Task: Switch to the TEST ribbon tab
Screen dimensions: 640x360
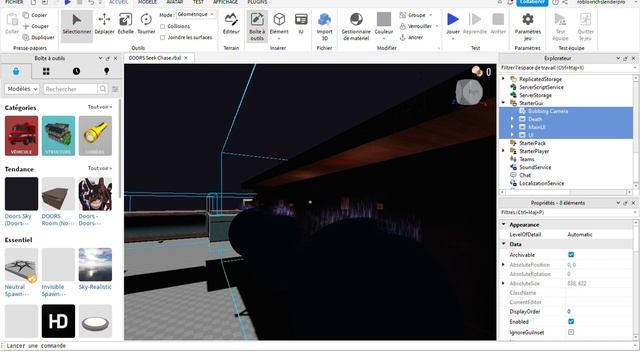Action: (198, 2)
